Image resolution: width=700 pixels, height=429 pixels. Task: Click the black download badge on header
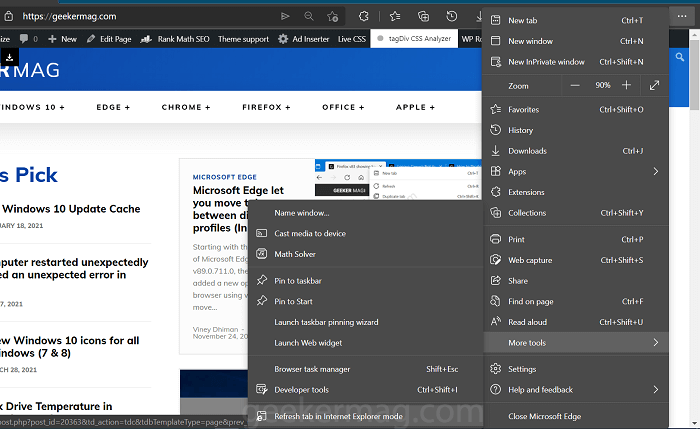[x=9, y=57]
